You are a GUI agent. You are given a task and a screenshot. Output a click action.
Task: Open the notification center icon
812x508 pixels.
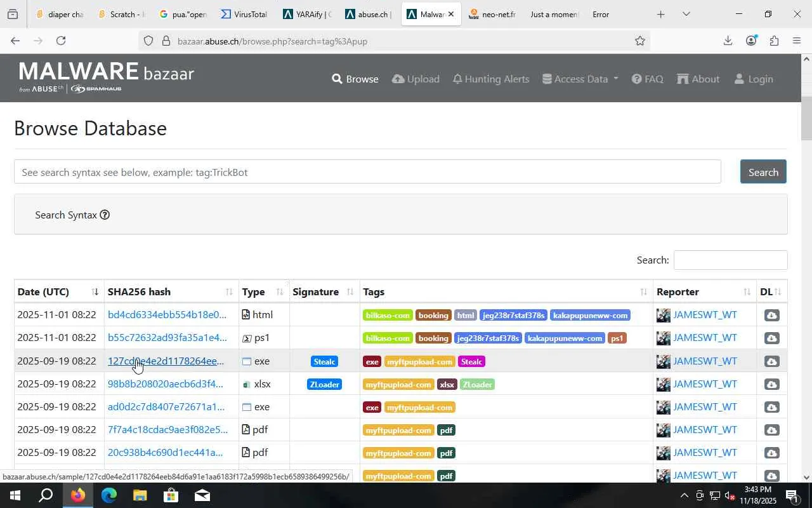coord(792,495)
